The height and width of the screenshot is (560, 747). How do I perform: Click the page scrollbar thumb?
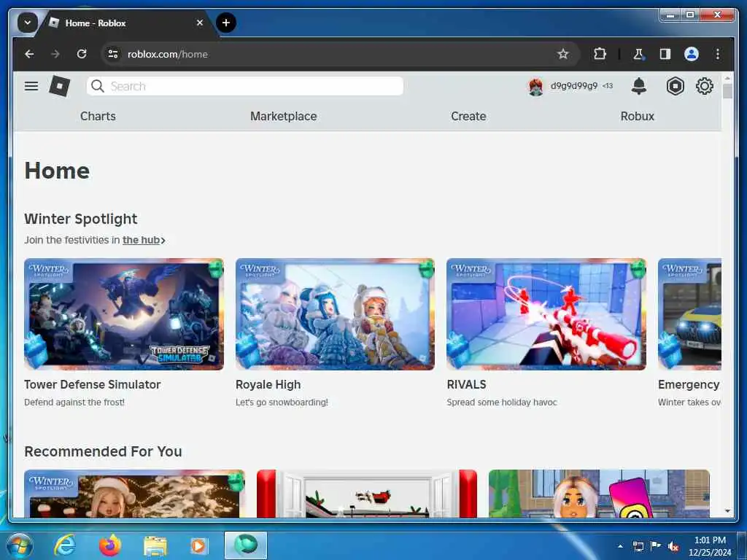[x=727, y=91]
